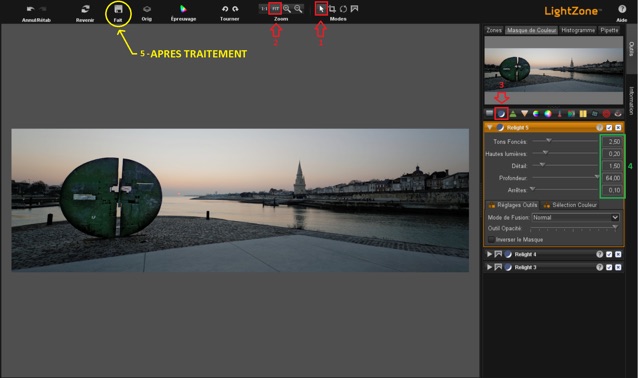
Task: Add a Relight tool
Action: [x=501, y=114]
